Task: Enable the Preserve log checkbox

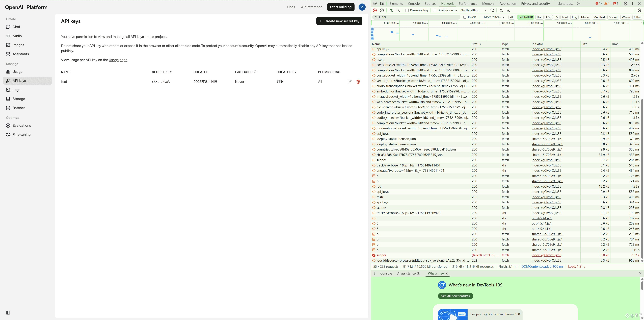Action: (407, 10)
